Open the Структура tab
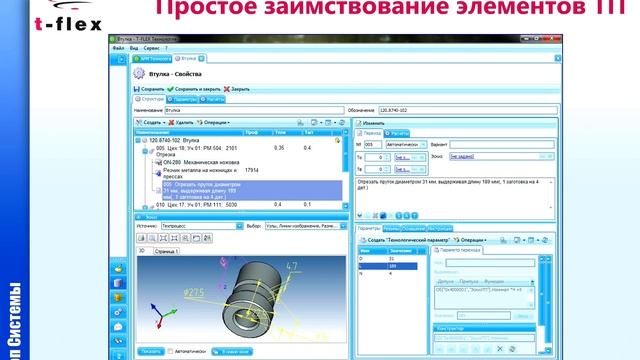This screenshot has width=640, height=360. pyautogui.click(x=149, y=99)
